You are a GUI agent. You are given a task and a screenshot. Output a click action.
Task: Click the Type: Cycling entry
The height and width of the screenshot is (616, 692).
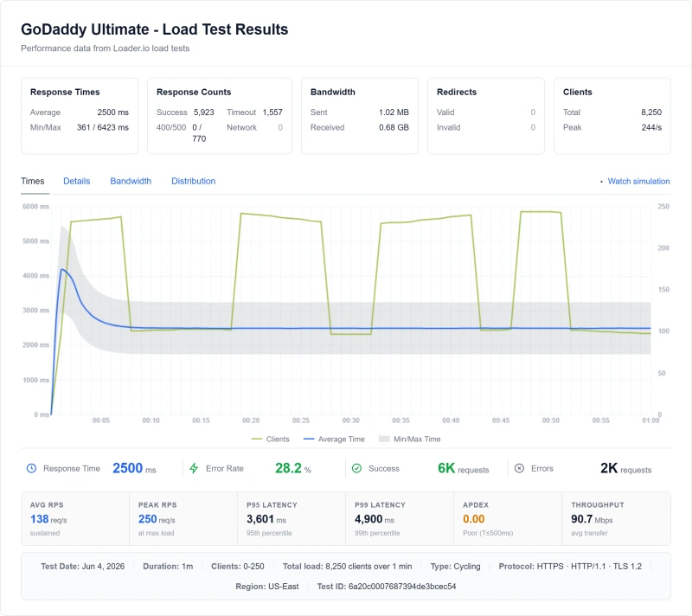[x=456, y=566]
